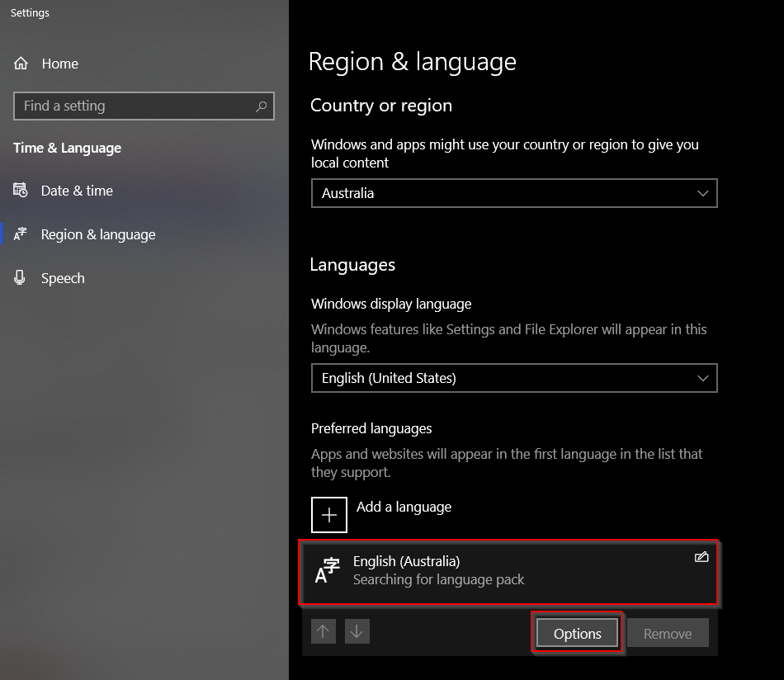Select the English (Australia) language entry
The image size is (784, 680).
tap(508, 572)
